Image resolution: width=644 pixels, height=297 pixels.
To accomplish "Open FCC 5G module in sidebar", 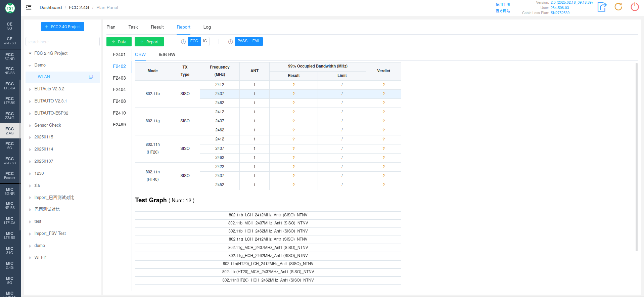I will [x=10, y=146].
